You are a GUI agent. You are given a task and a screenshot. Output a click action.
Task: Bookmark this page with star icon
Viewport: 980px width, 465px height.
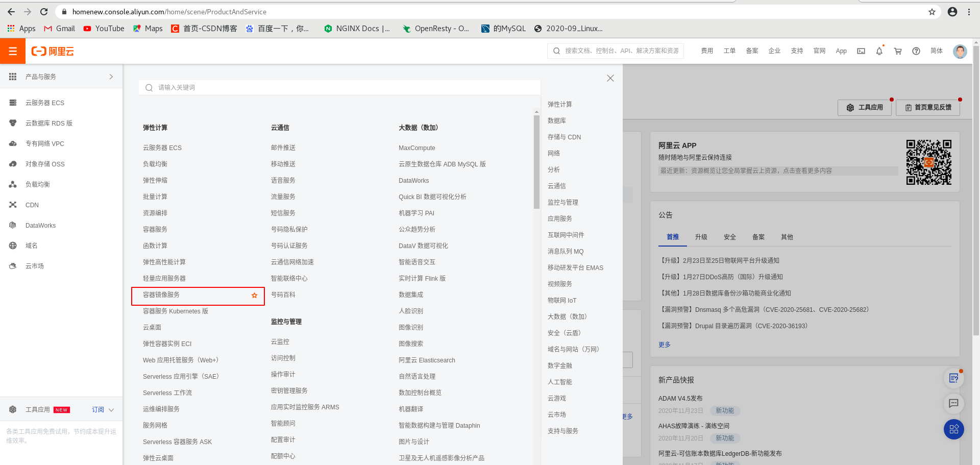click(932, 12)
